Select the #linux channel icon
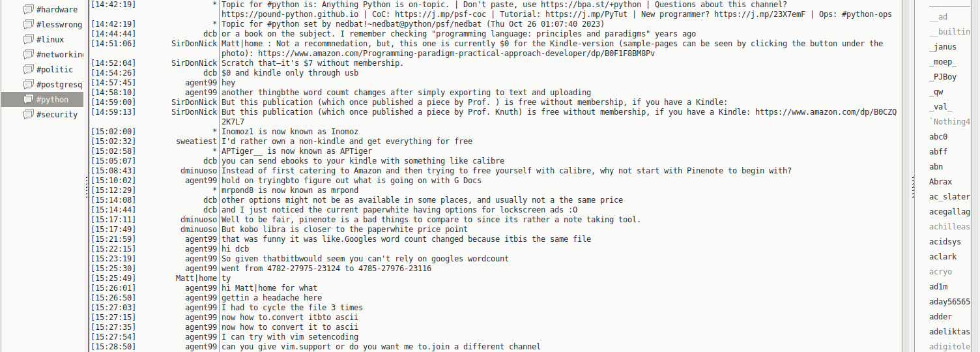Screen dimensions: 980x352 [x=28, y=39]
